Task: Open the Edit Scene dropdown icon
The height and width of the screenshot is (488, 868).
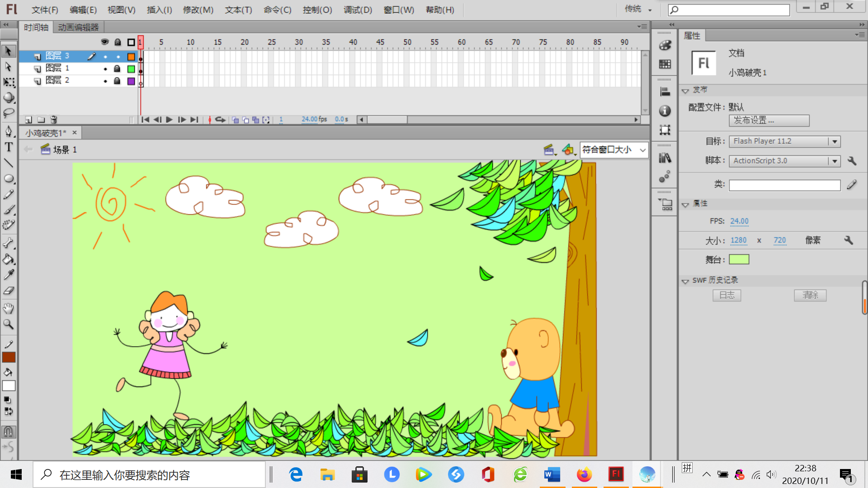Action: (549, 150)
